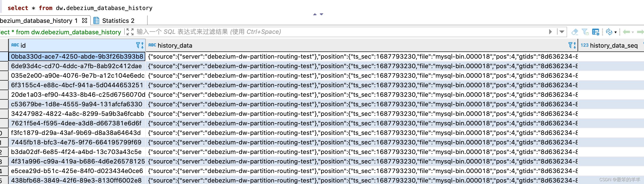Click the green forward navigation arrow
Viewport: 644px width, 184px height.
(640, 32)
